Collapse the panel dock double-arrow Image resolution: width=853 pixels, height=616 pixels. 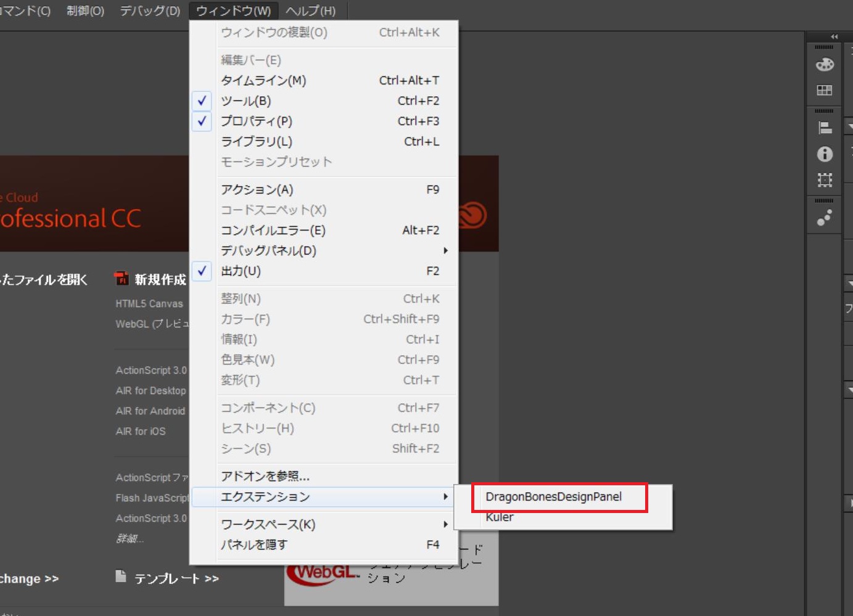coord(834,37)
